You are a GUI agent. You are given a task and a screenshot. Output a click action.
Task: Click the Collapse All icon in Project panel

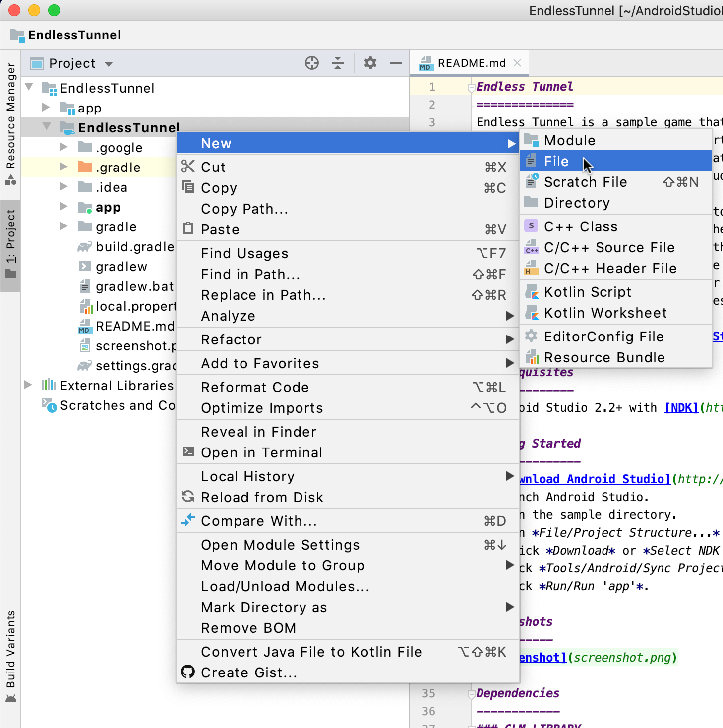[x=338, y=63]
